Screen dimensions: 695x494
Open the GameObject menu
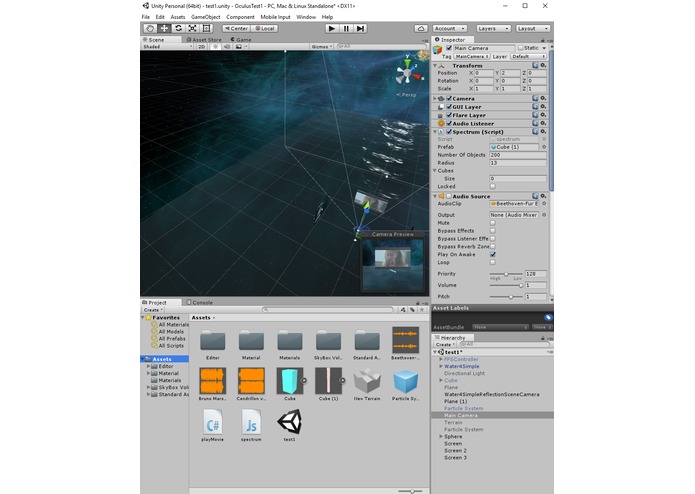(x=205, y=17)
